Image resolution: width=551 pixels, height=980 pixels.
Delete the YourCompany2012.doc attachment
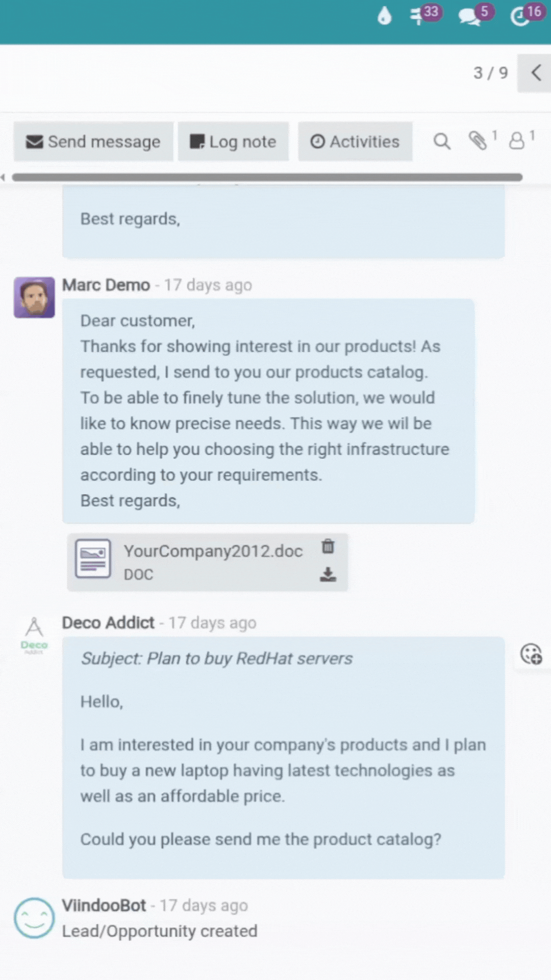[x=328, y=547]
